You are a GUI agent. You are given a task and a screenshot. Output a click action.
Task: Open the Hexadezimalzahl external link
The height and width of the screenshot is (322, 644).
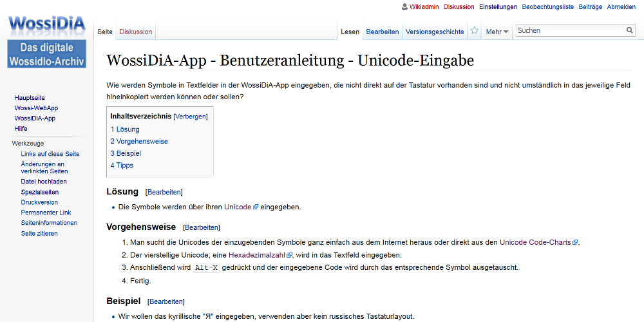(260, 255)
